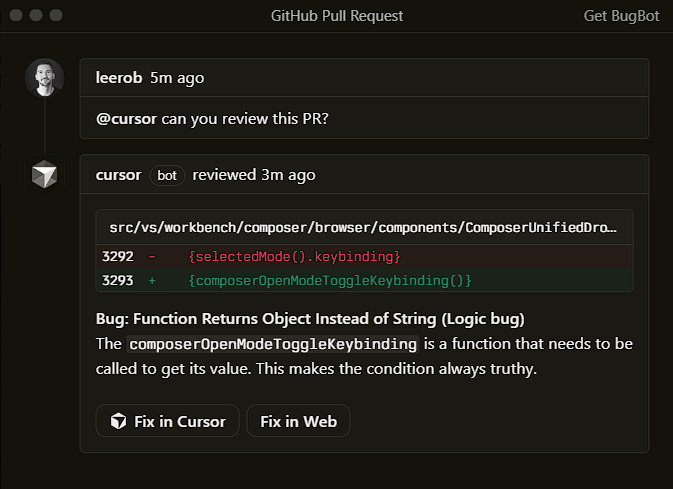673x489 pixels.
Task: Open the ComposerUnifiedDro file path header
Action: 364,227
